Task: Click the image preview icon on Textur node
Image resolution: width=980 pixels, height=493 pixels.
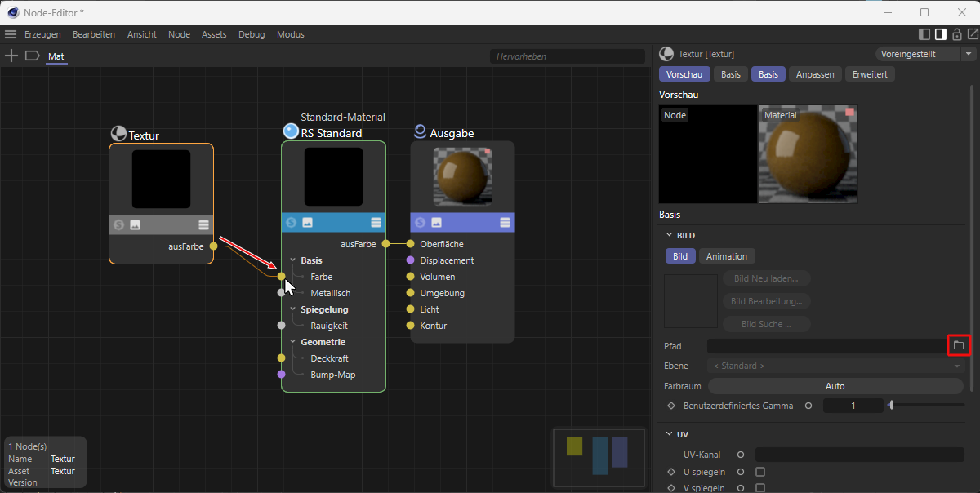Action: point(136,224)
